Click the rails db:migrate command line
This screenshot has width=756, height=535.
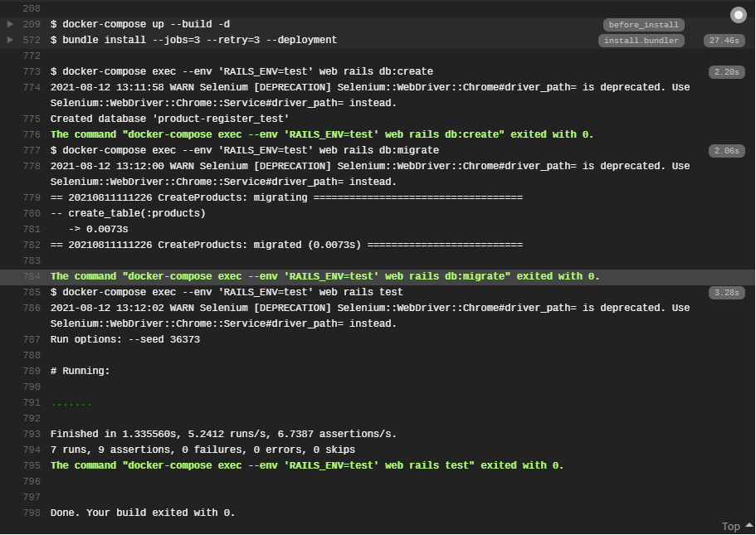[245, 150]
